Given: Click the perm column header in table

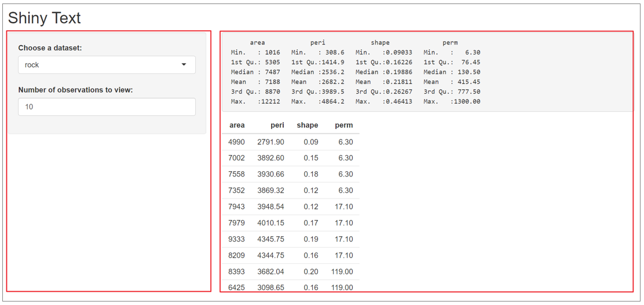Looking at the screenshot, I should (343, 125).
